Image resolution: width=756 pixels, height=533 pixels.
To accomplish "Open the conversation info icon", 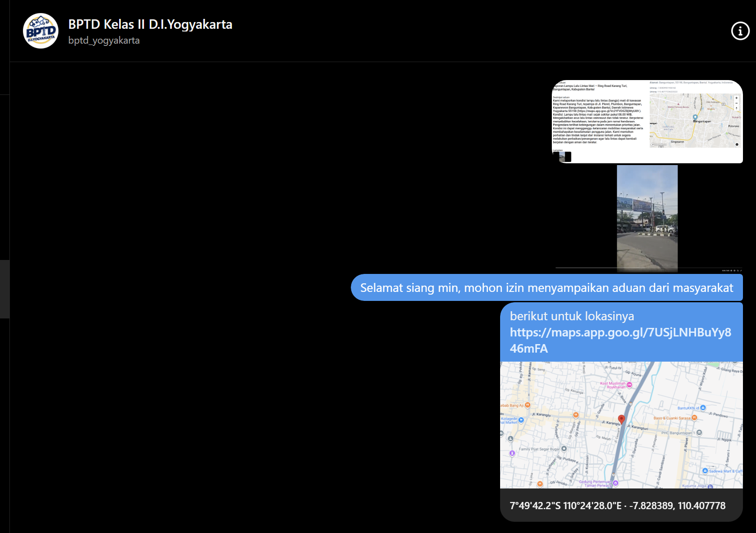I will point(740,31).
